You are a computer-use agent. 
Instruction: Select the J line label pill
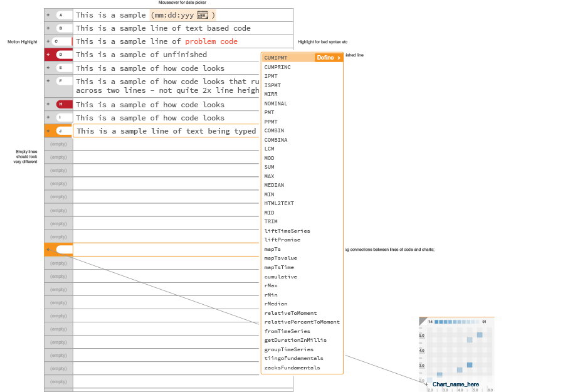[x=64, y=131]
